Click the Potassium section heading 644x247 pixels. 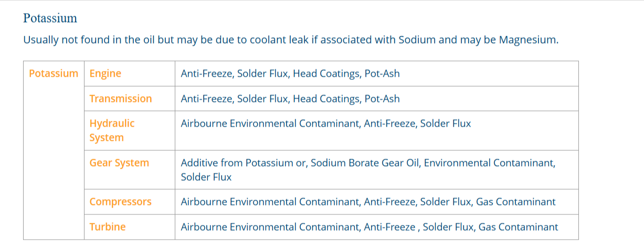click(50, 18)
